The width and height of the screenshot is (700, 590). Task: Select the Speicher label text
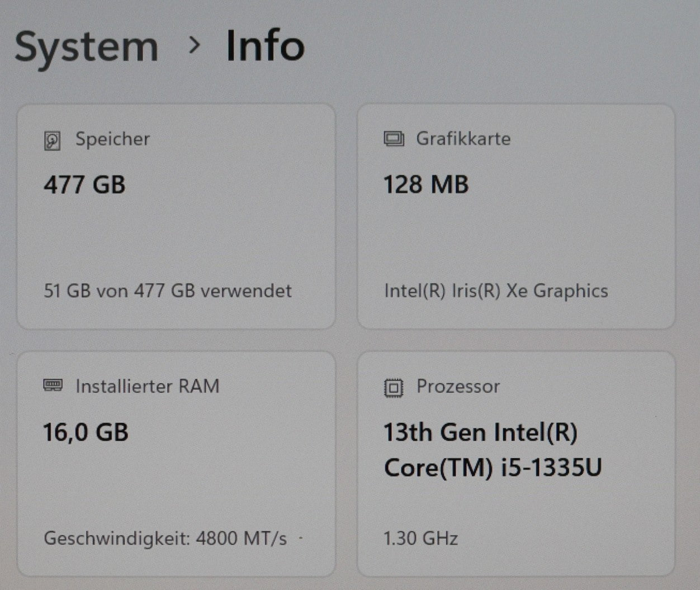[x=112, y=139]
